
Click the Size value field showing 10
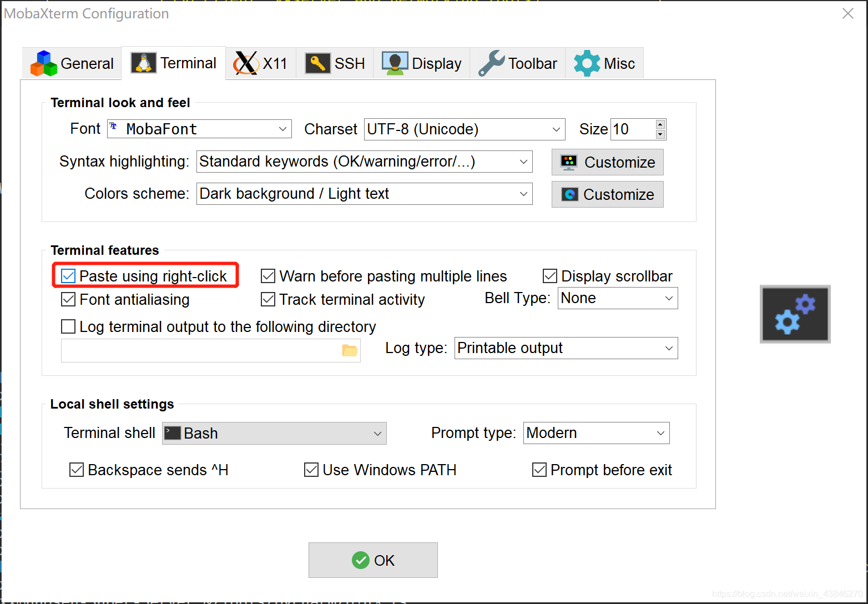pyautogui.click(x=633, y=129)
